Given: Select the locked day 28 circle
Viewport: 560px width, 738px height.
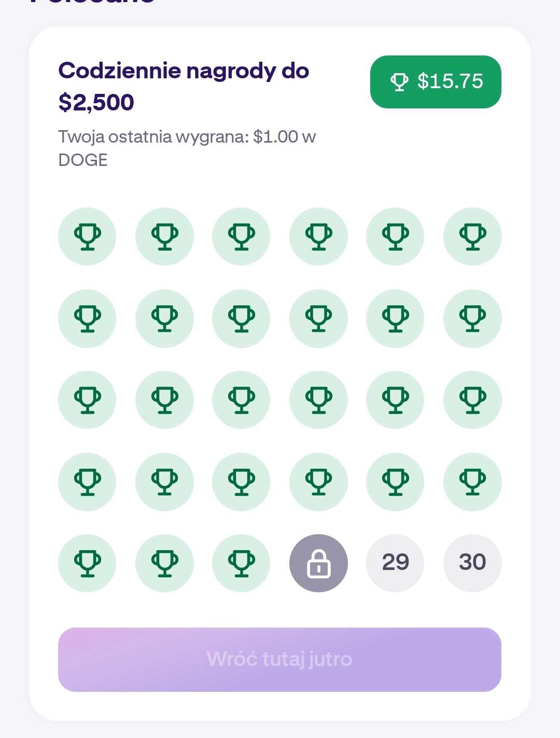Looking at the screenshot, I should (318, 563).
